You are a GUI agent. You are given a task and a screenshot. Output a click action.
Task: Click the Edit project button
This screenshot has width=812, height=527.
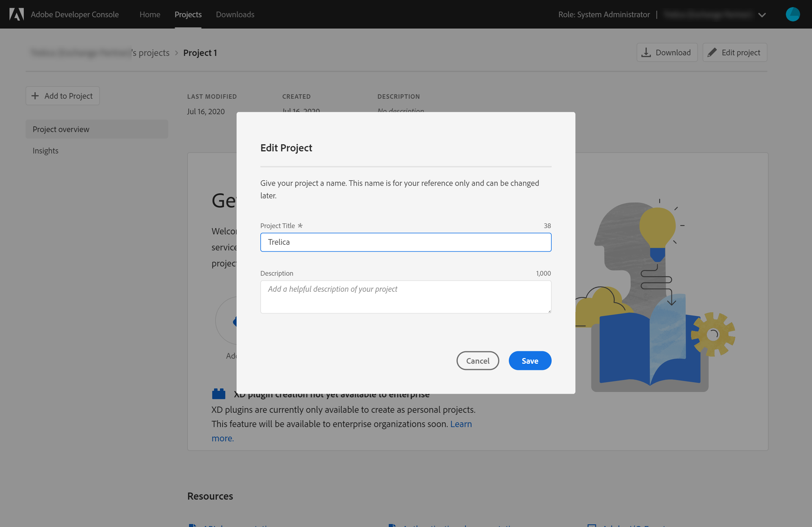point(734,52)
